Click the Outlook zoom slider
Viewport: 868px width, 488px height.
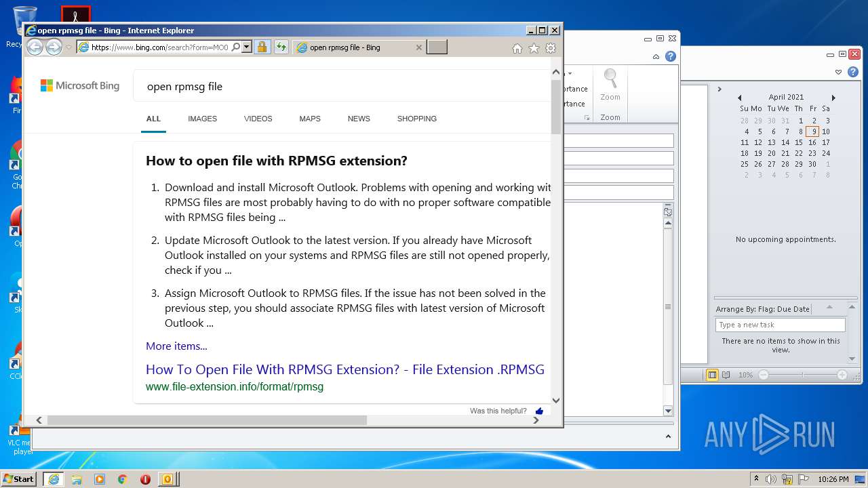pyautogui.click(x=803, y=375)
